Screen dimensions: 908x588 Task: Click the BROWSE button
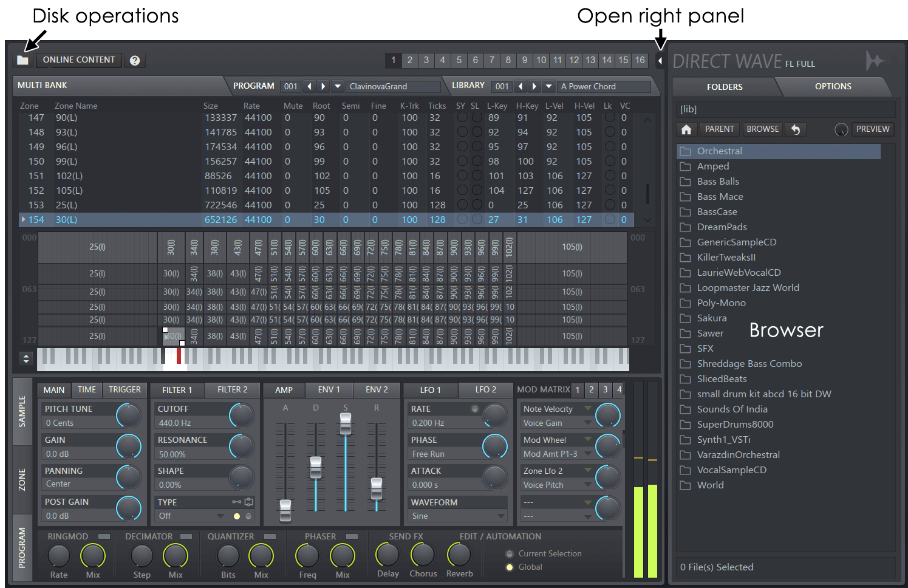pyautogui.click(x=763, y=129)
